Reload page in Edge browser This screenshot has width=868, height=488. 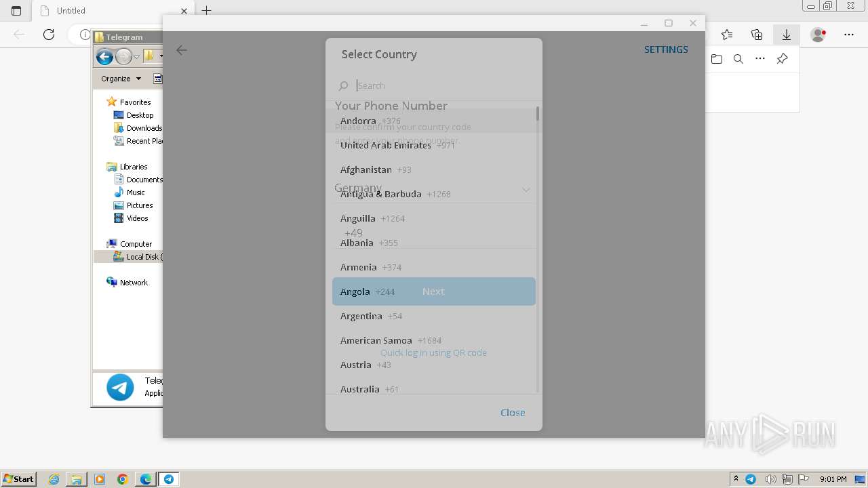(x=49, y=35)
